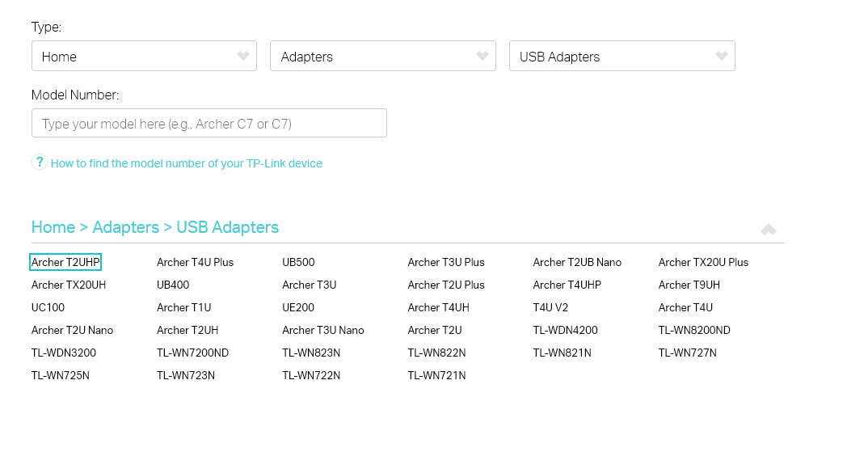The height and width of the screenshot is (452, 868).
Task: Go to the TL-WN727N model
Action: tap(688, 353)
